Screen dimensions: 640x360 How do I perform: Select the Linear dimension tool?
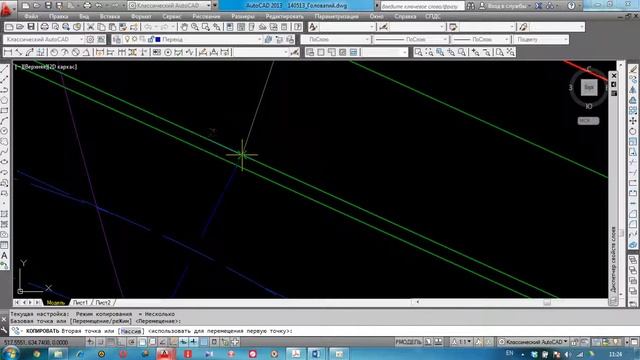[x=8, y=52]
